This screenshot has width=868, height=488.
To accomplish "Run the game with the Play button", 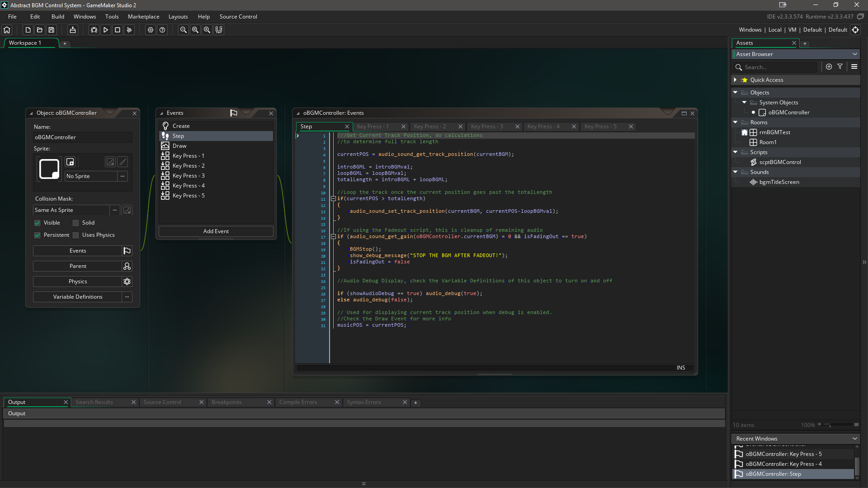I will point(106,30).
